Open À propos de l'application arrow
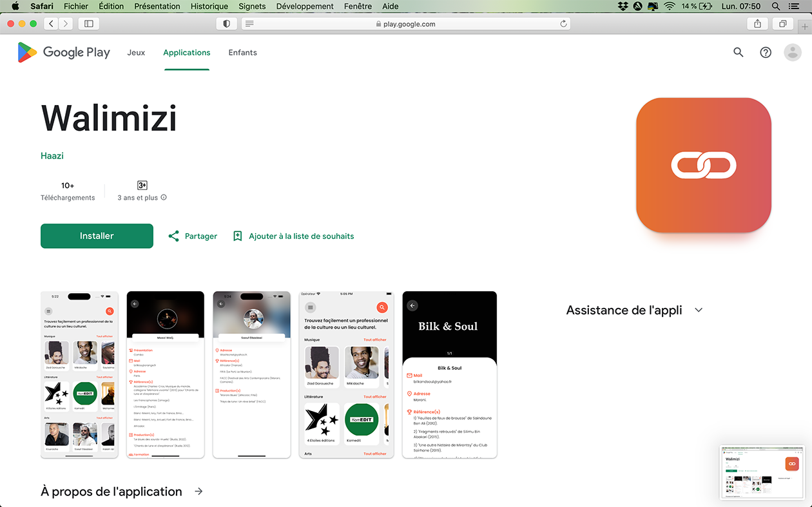 point(198,492)
